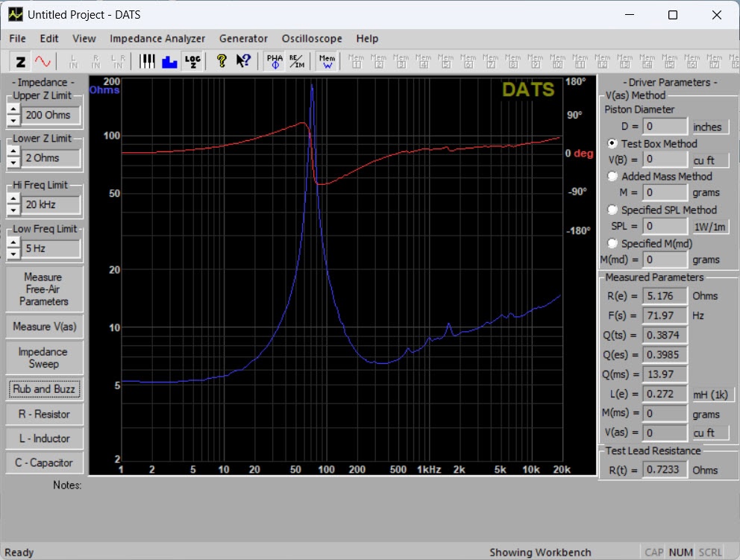This screenshot has height=560, width=740.
Task: Open the Oscilloscope menu
Action: tap(312, 39)
